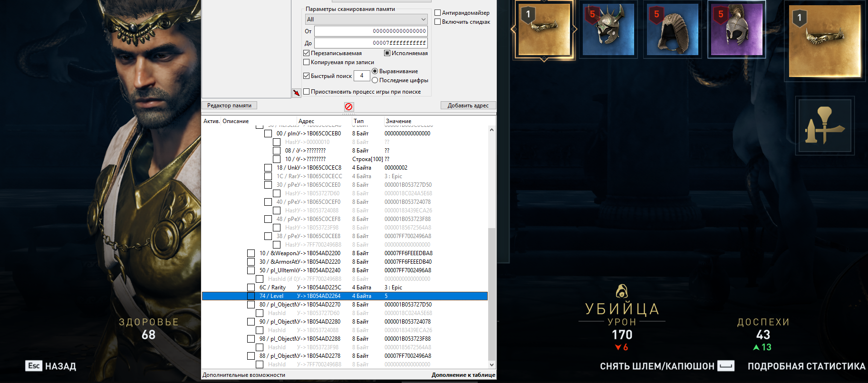Click the Добавить адрес button
Image resolution: width=868 pixels, height=383 pixels.
point(468,105)
